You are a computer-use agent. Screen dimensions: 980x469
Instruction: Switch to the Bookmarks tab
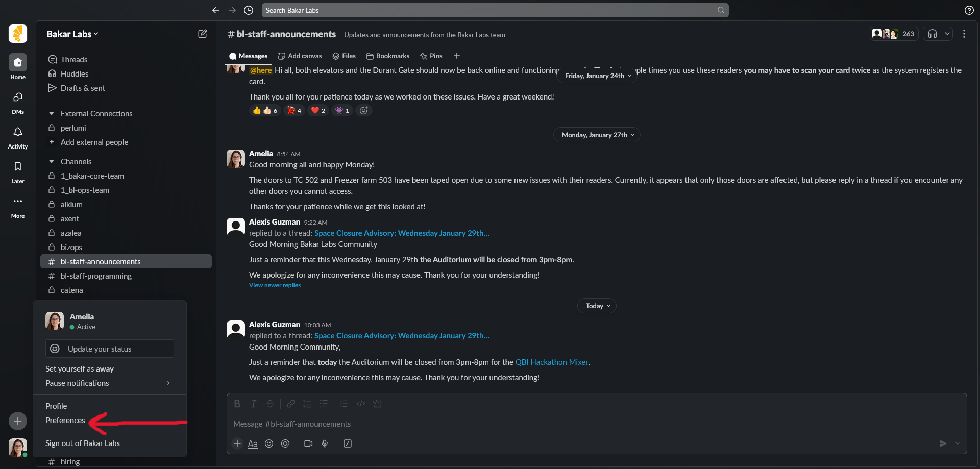[388, 56]
